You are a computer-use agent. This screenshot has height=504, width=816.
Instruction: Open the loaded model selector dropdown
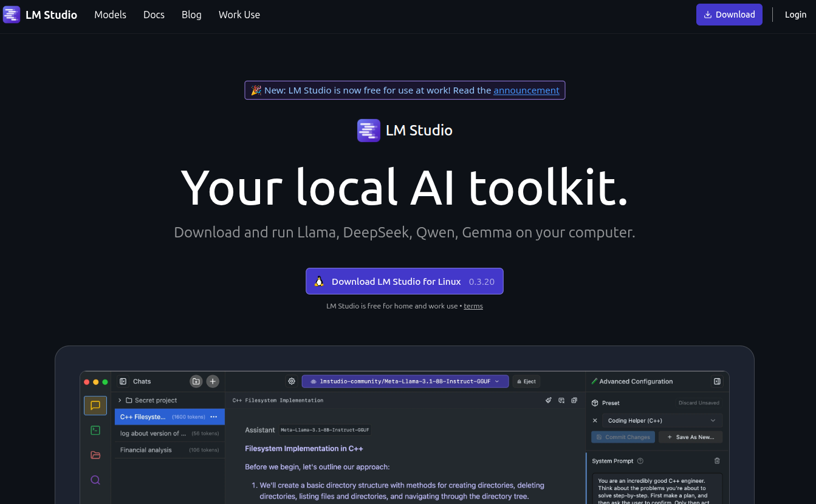405,381
